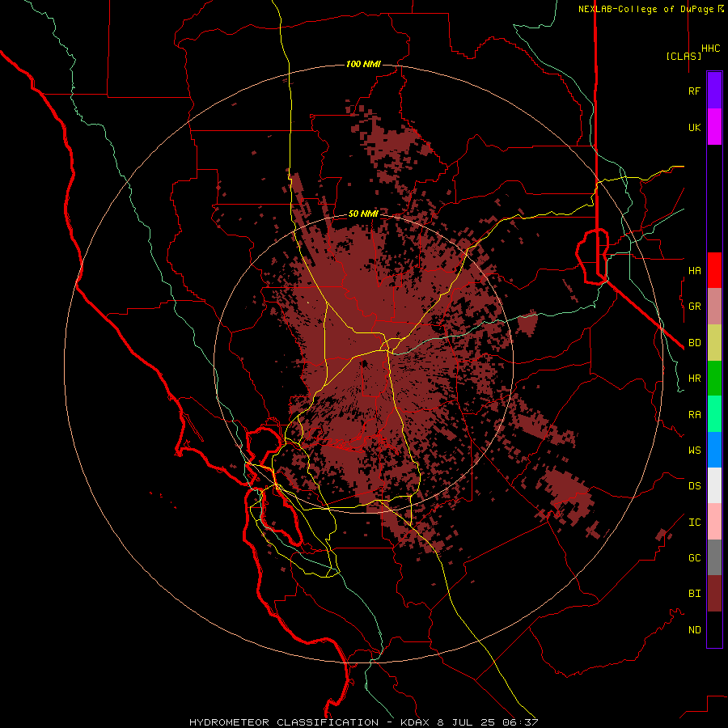Click the 06:37 timestamp text
The height and width of the screenshot is (728, 728).
tap(522, 722)
